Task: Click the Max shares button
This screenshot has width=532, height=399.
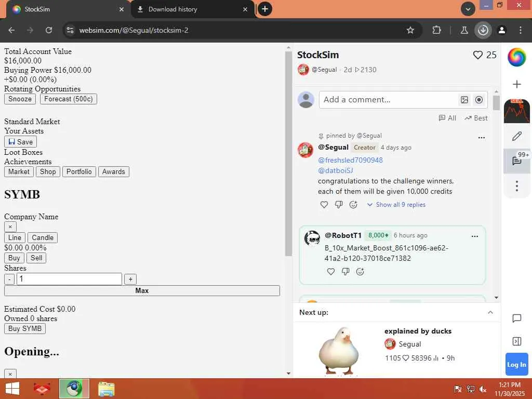Action: pos(142,291)
